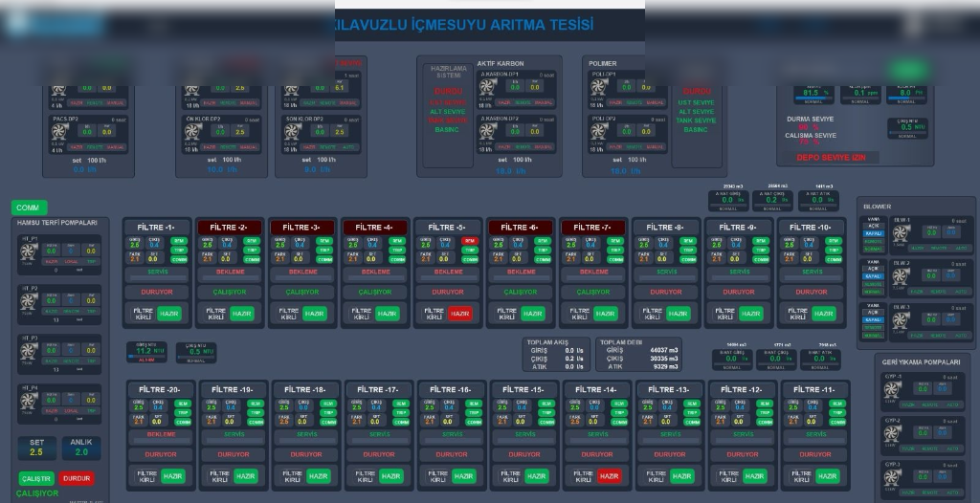Screen dimensions: 980x503
Task: Toggle REM on FİLTRE -20-
Action: 183,404
